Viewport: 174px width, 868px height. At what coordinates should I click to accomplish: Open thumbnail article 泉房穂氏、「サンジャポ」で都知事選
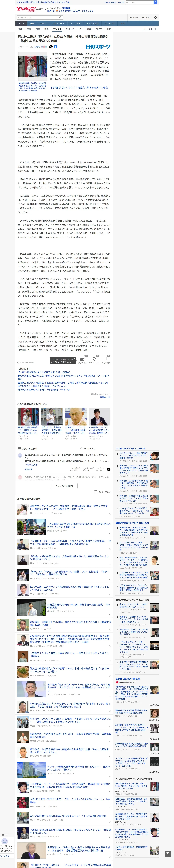pyautogui.click(x=76, y=424)
